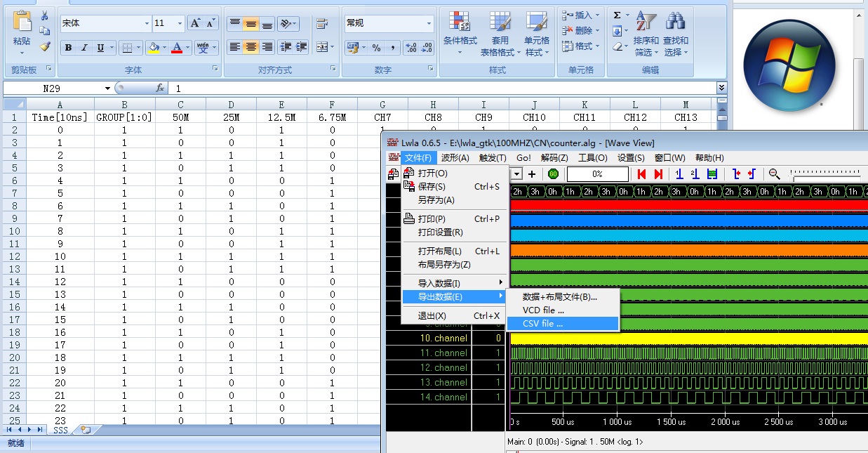
Task: Expand the Name Box dropdown for N29
Action: [107, 88]
